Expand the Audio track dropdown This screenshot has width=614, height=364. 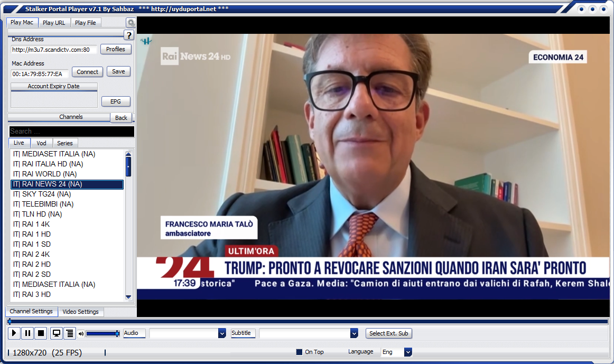point(222,333)
